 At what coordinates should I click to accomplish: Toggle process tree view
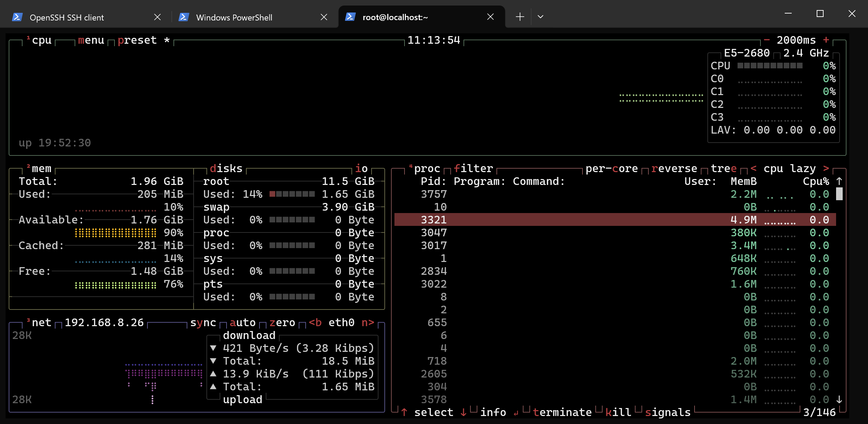724,169
